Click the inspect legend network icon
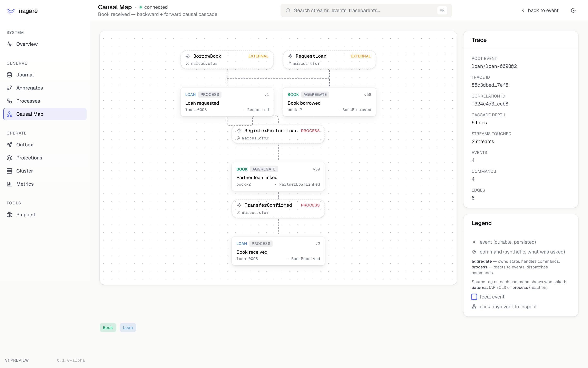The width and height of the screenshot is (588, 368). [x=474, y=307]
